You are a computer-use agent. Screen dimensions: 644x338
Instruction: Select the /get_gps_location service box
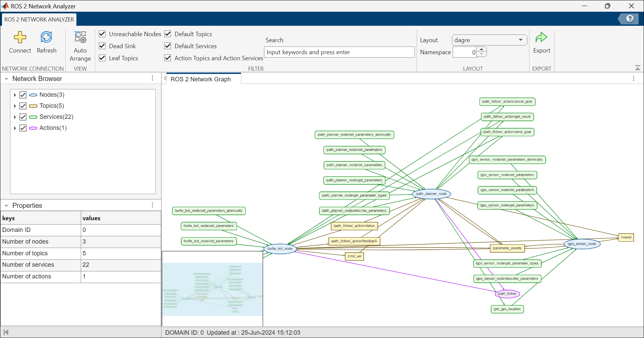507,309
